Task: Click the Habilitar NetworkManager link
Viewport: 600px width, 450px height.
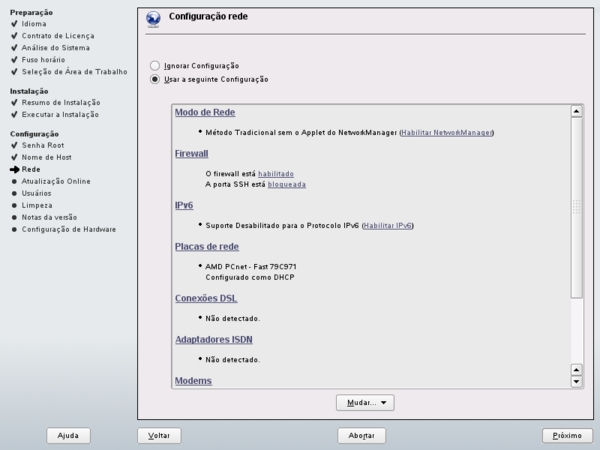Action: 447,132
